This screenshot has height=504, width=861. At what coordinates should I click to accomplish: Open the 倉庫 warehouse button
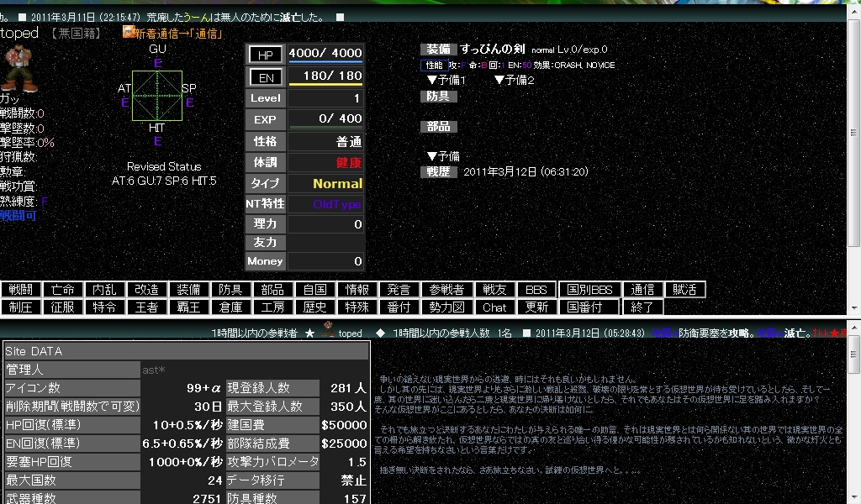click(230, 307)
